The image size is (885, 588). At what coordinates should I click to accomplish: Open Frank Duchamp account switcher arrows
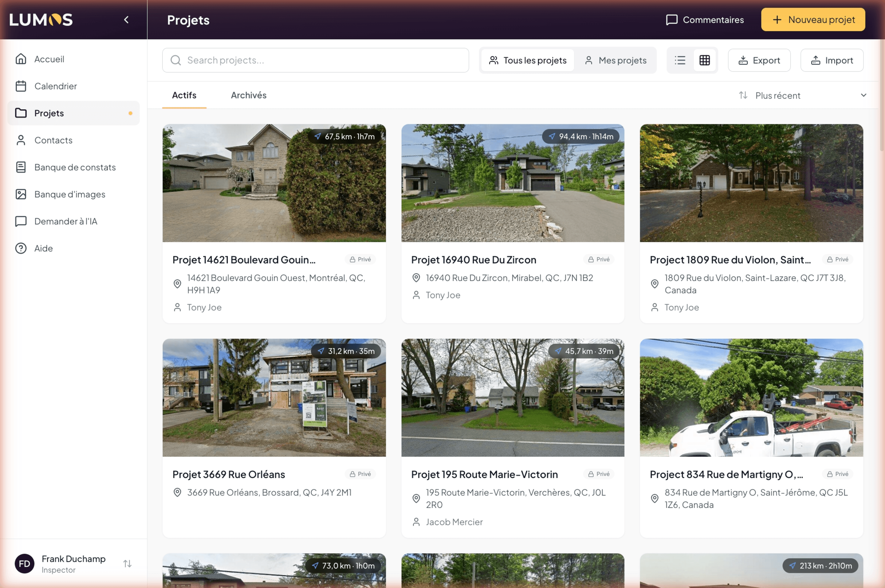coord(128,564)
